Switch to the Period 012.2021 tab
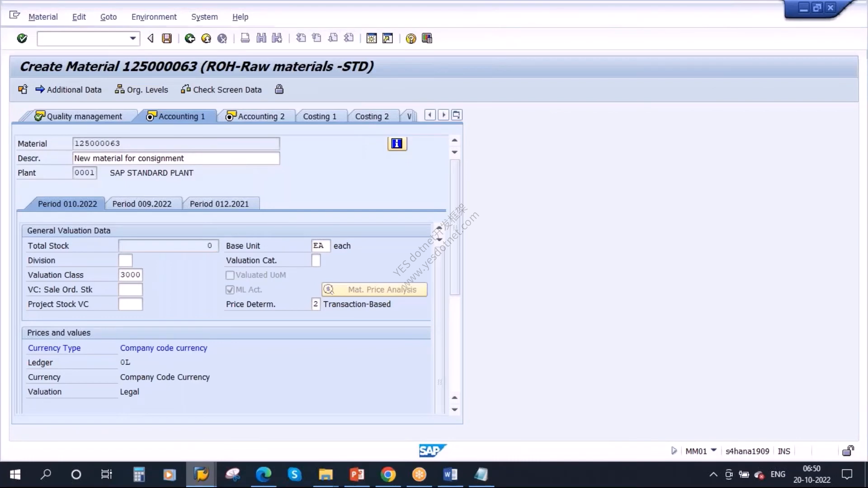868x488 pixels. click(219, 204)
